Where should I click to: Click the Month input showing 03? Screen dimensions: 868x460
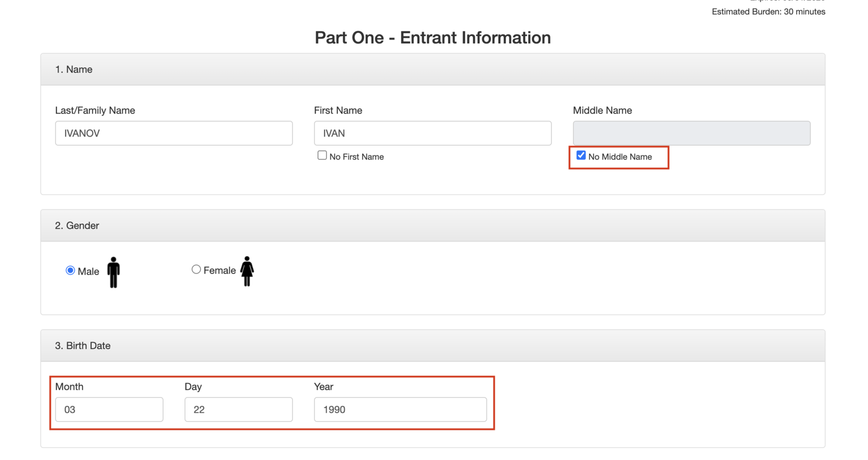[109, 409]
